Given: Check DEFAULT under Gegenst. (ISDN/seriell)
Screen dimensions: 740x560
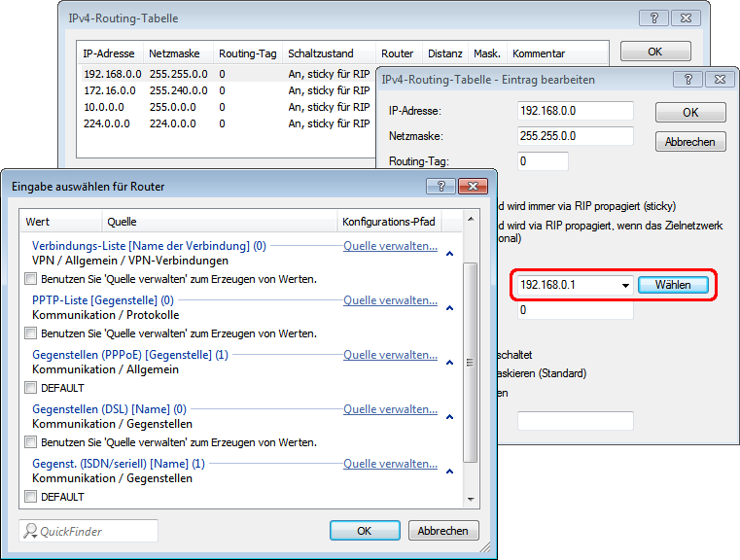Looking at the screenshot, I should point(31,497).
